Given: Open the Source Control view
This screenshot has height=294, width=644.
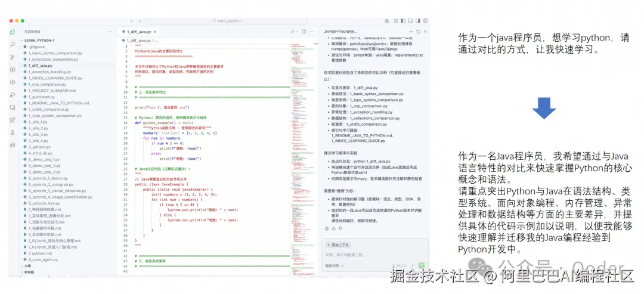Looking at the screenshot, I should [13, 57].
